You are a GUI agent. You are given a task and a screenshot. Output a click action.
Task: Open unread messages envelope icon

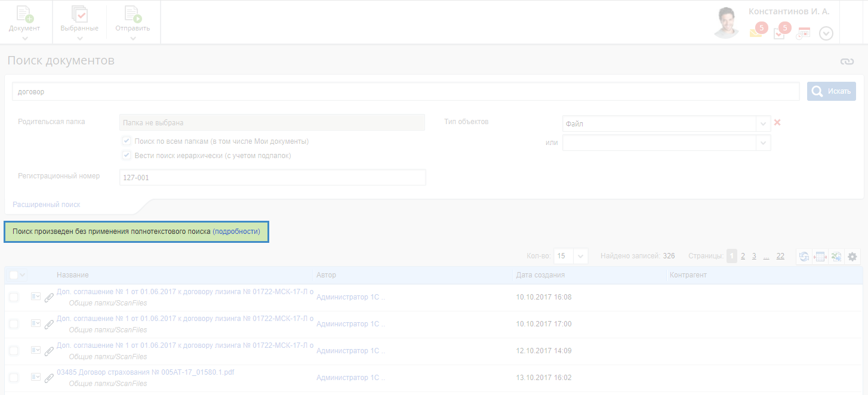point(756,33)
